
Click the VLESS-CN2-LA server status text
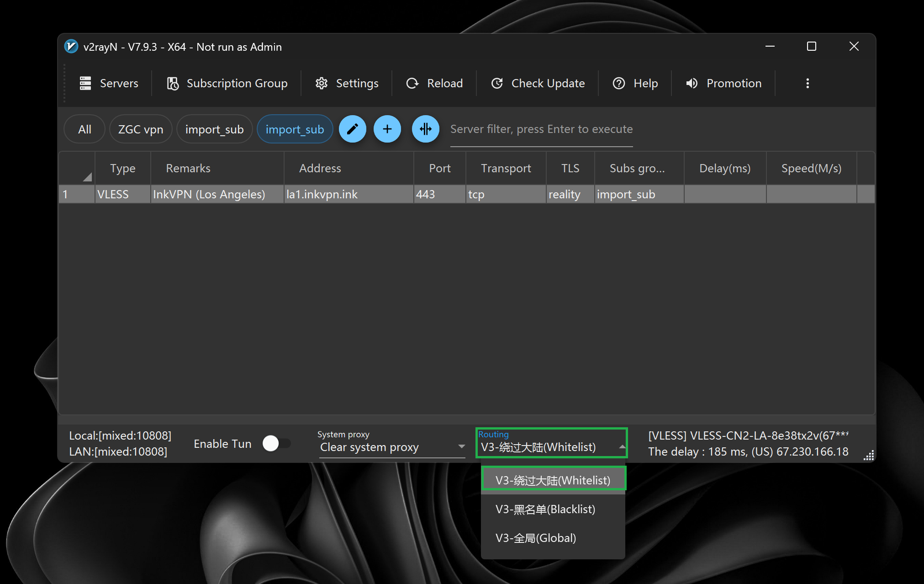(x=748, y=435)
